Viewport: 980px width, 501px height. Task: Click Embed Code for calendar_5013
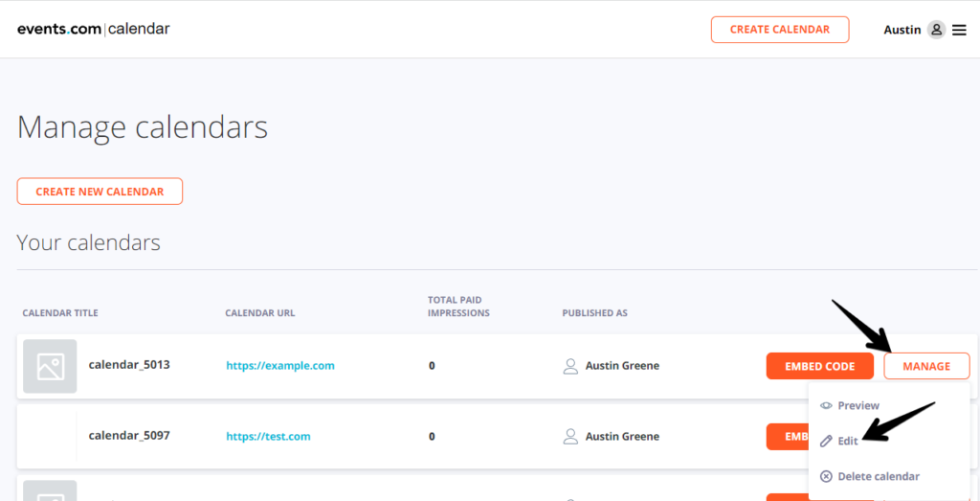[x=820, y=366]
